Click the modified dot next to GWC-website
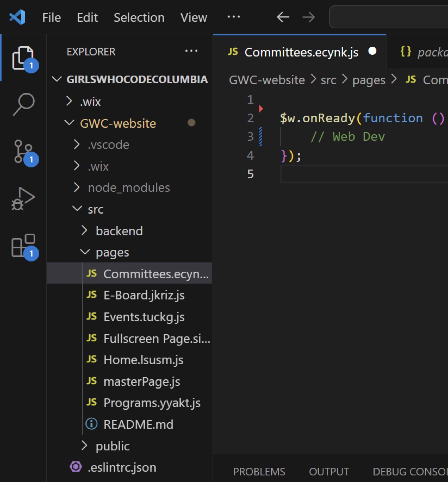 click(191, 123)
